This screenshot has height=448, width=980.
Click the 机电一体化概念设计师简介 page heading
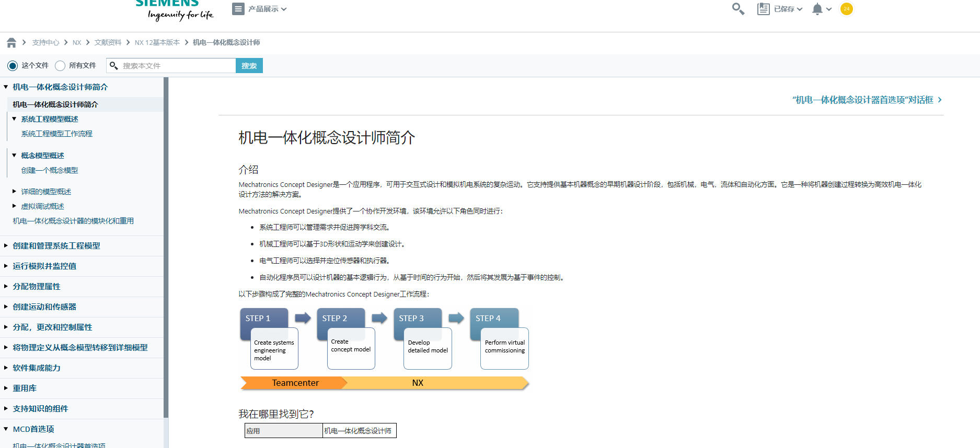point(327,138)
